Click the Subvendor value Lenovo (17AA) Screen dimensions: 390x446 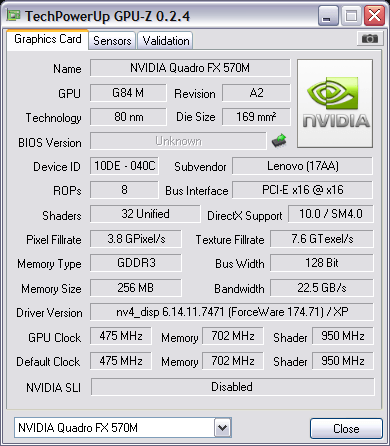[302, 166]
